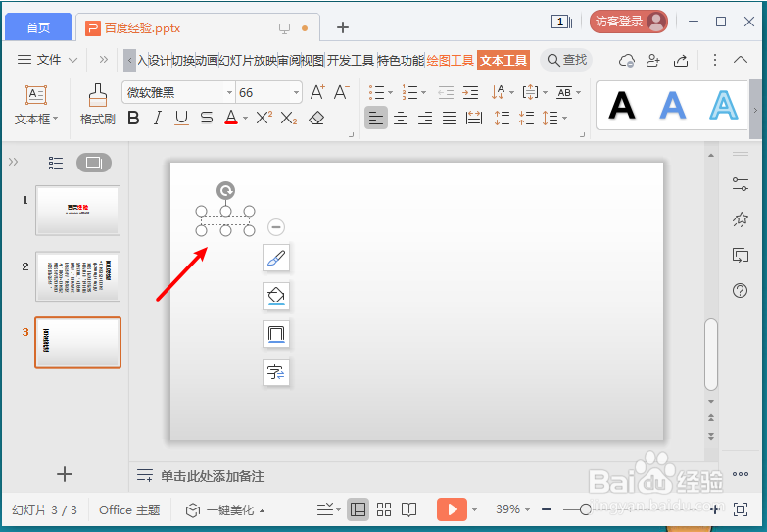Viewport: 767px width, 532px height.
Task: Switch to slide sorter view
Action: (x=384, y=510)
